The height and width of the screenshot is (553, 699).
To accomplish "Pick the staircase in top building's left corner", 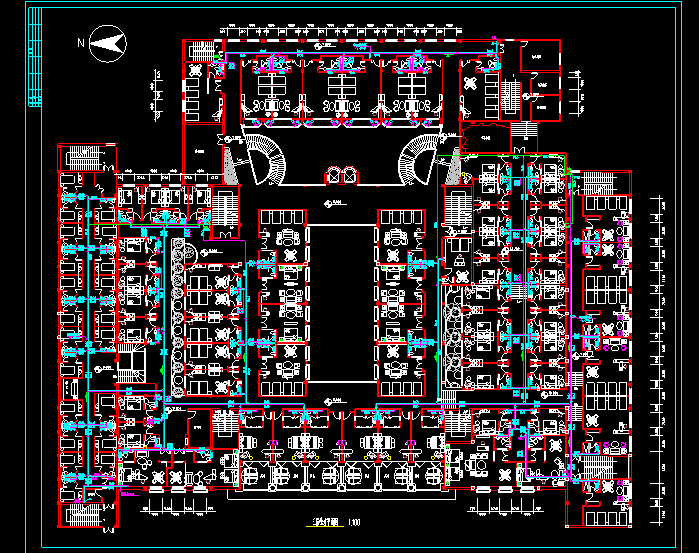I will point(199,50).
